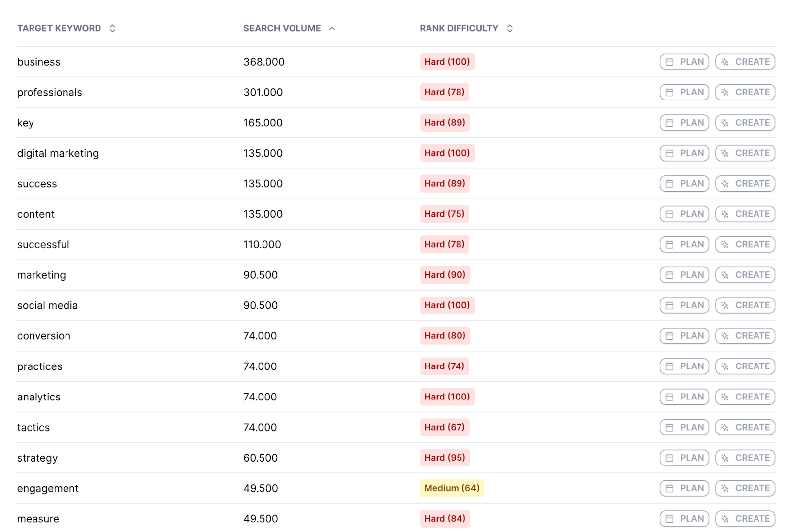
Task: Click sparkle icon in content row CREATE
Action: click(724, 214)
